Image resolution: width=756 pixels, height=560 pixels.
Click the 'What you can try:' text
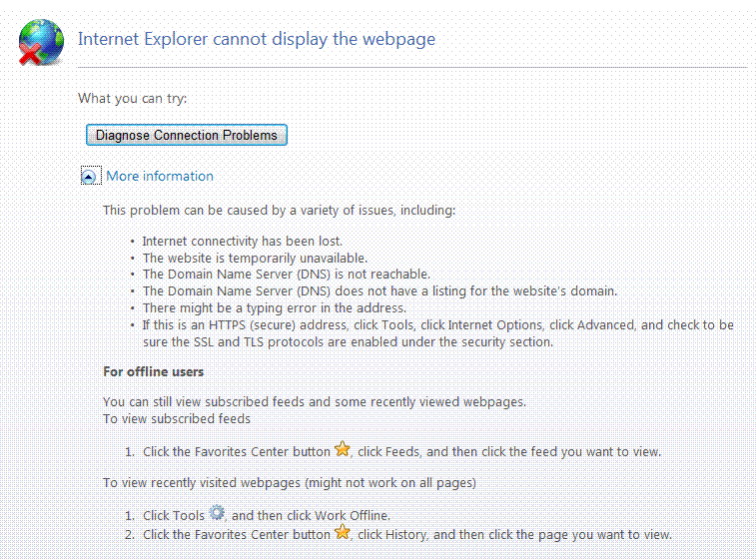(x=133, y=99)
